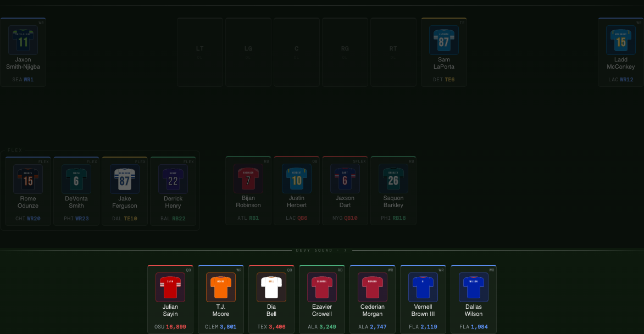Select Sam LaPorta's number 87 jersey
Viewport: 644px width, 334px height.
(x=444, y=40)
